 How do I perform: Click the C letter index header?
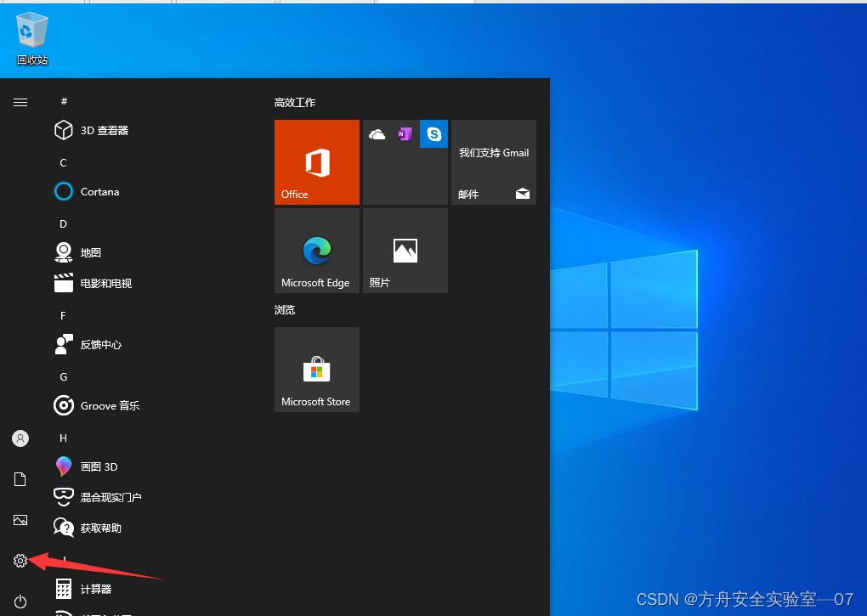coord(63,162)
